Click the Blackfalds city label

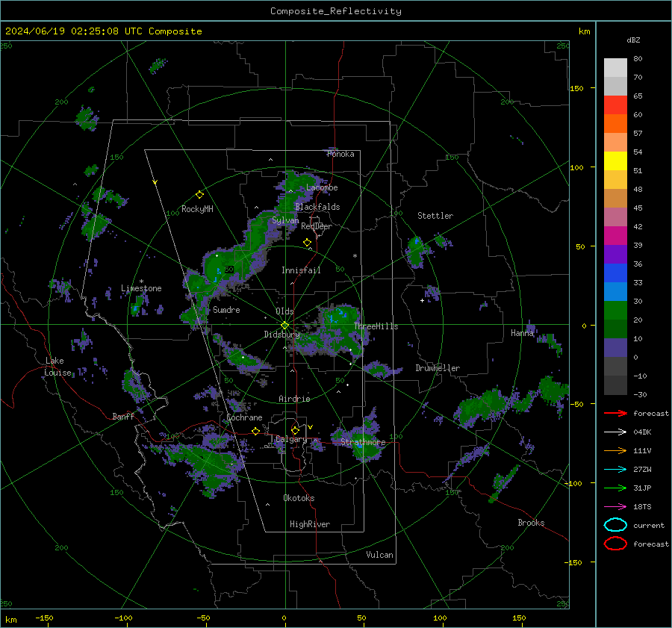tap(317, 207)
